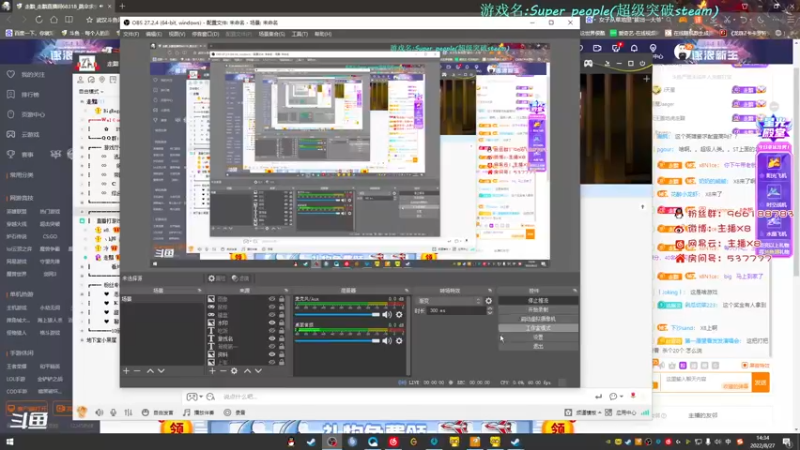Click 停止推流 button in OBS Controls
This screenshot has width=800, height=450.
[538, 301]
